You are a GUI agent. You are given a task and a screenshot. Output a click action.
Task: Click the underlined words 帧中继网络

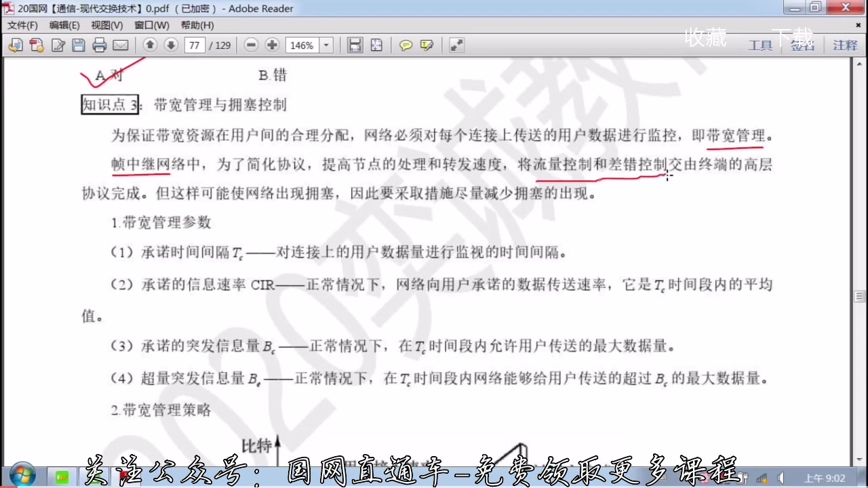click(x=149, y=165)
